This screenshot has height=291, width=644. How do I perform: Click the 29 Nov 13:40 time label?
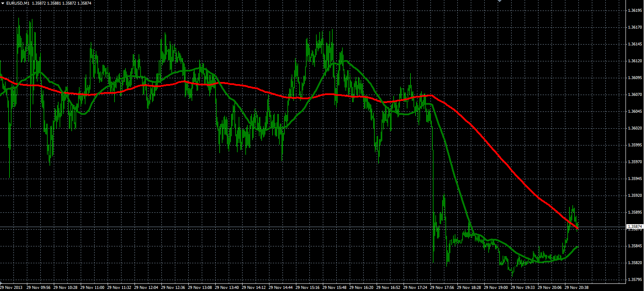coord(227,288)
